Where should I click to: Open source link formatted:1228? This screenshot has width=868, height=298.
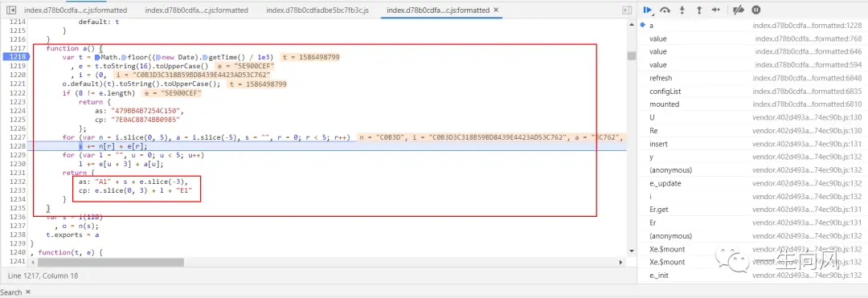coord(807,26)
